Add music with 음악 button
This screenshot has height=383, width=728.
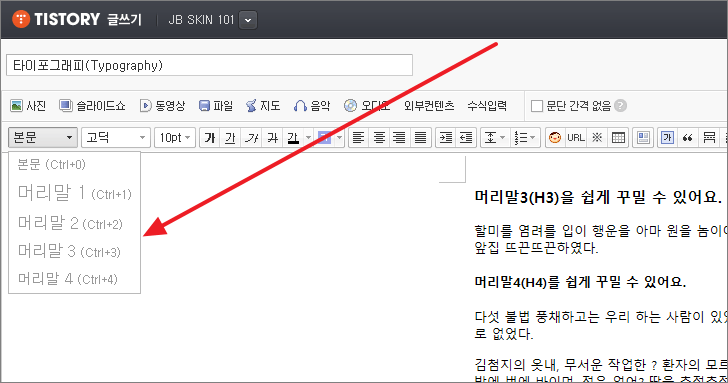point(312,106)
